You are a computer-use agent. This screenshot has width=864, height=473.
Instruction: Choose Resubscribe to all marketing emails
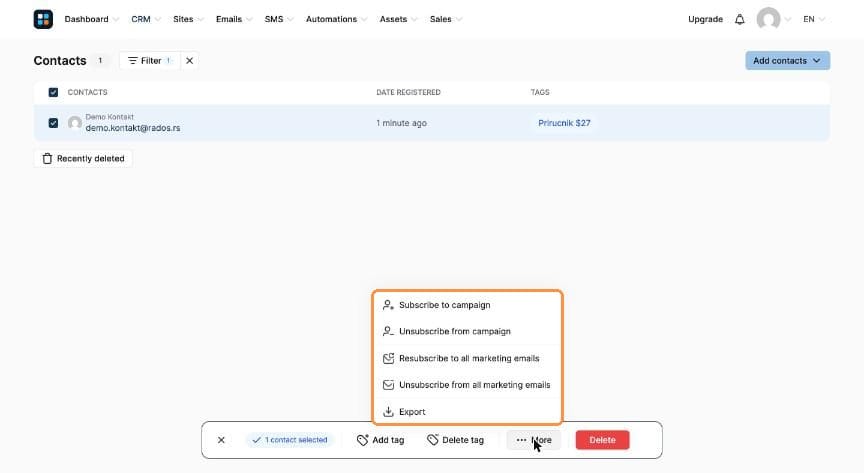pos(467,358)
